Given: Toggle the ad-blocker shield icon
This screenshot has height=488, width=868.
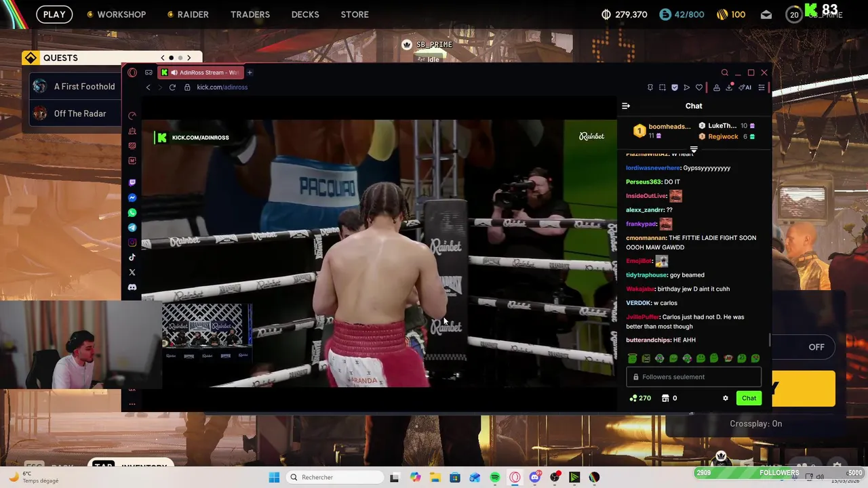Looking at the screenshot, I should click(675, 87).
